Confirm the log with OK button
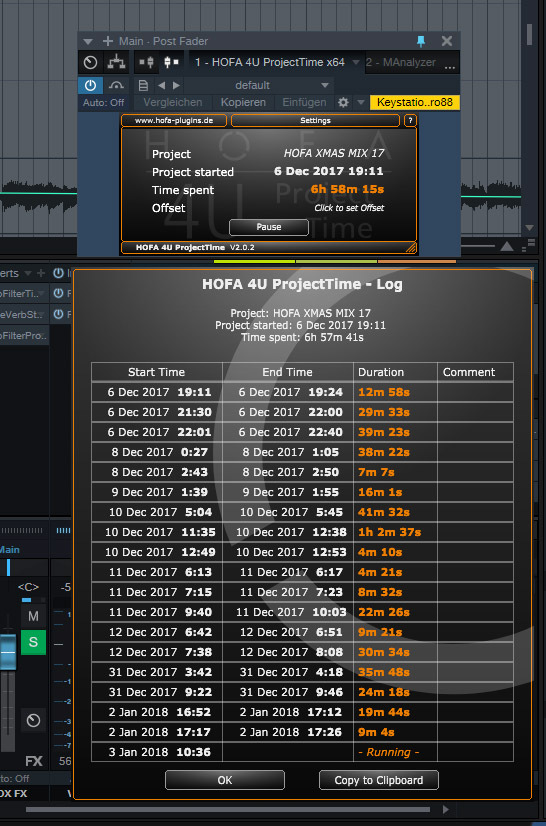This screenshot has width=546, height=826. [225, 780]
